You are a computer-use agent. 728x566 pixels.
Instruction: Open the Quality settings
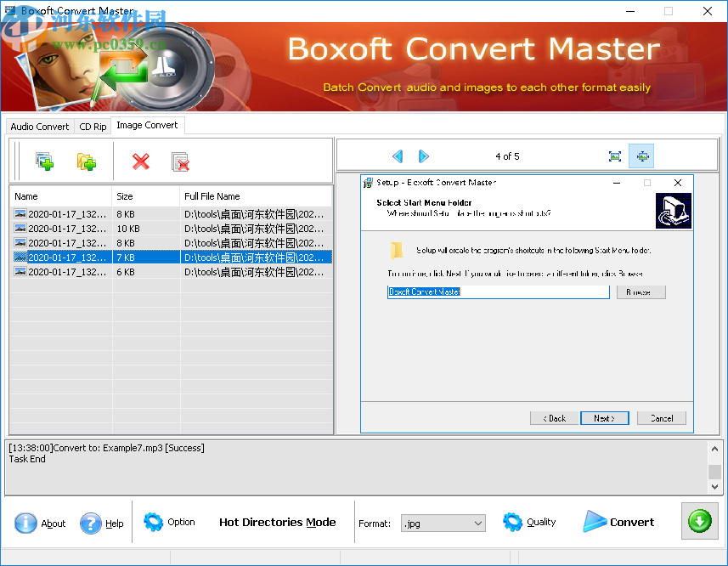pos(529,523)
